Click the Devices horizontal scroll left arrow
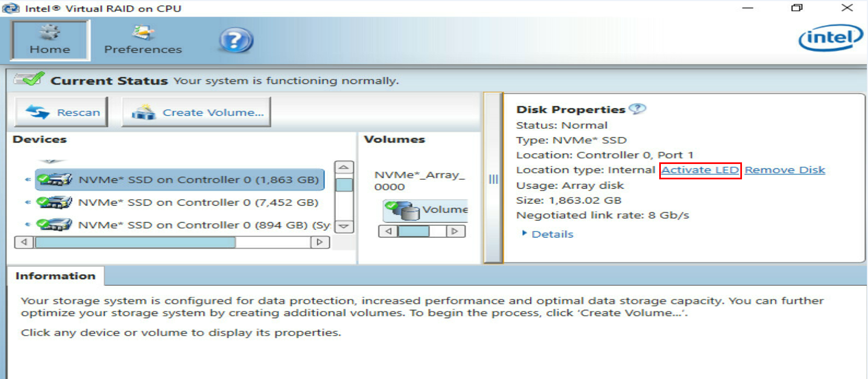This screenshot has width=868, height=379. point(24,242)
